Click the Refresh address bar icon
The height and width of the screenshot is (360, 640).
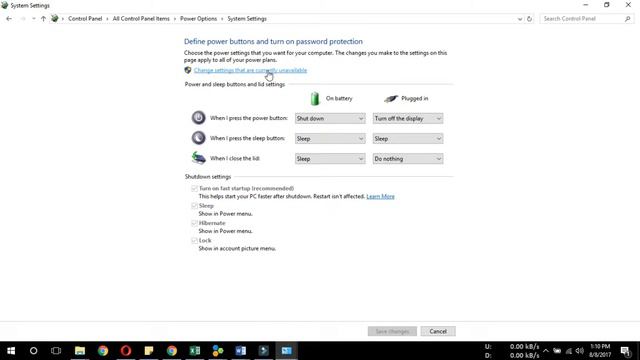tap(529, 19)
